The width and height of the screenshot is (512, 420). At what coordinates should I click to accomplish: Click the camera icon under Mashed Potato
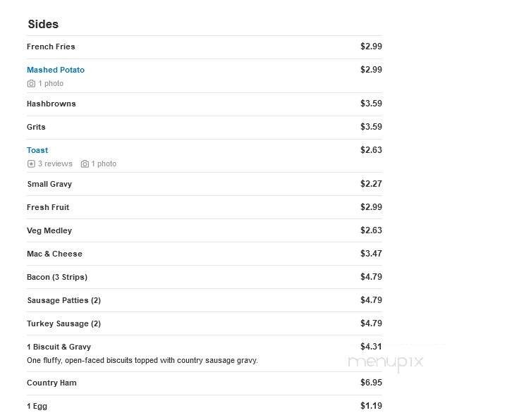coord(31,84)
